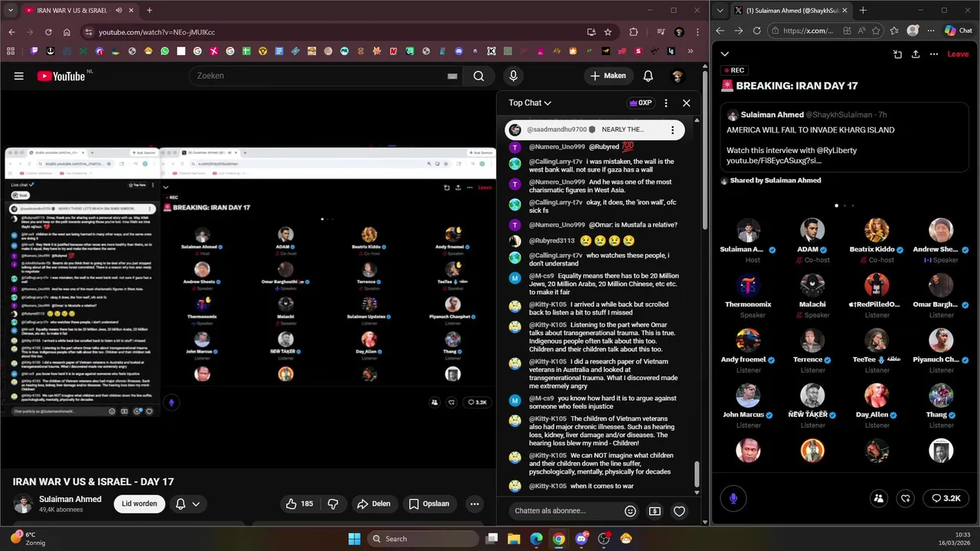Click Beatrix Kiddo co-host avatar in Space
The width and height of the screenshot is (980, 551).
coord(877,230)
